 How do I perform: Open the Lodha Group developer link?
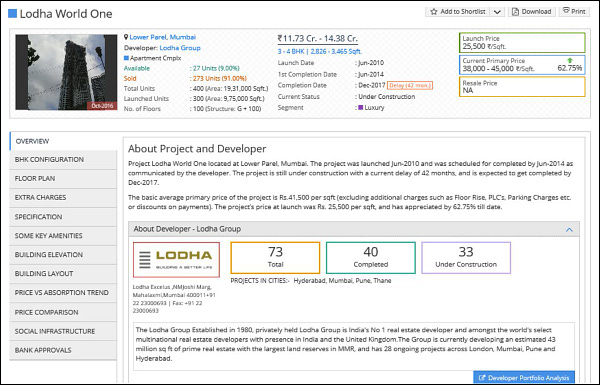pos(180,48)
